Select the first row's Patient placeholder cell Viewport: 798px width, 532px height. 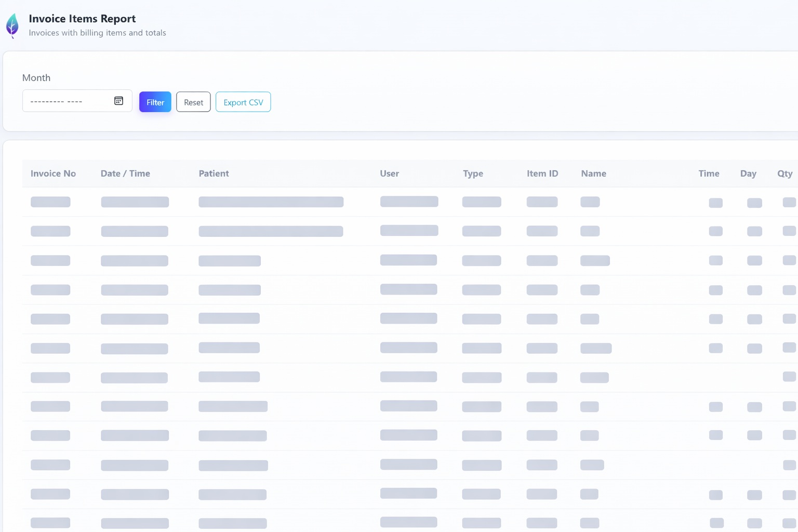[271, 202]
